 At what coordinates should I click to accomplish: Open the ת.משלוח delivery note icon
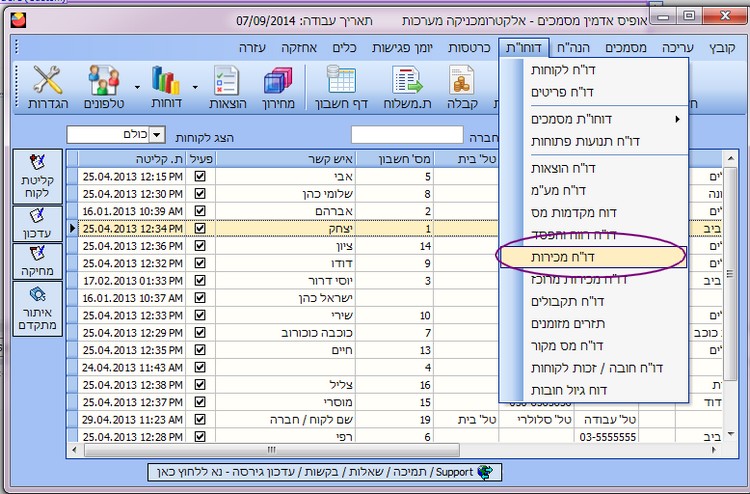(x=408, y=88)
